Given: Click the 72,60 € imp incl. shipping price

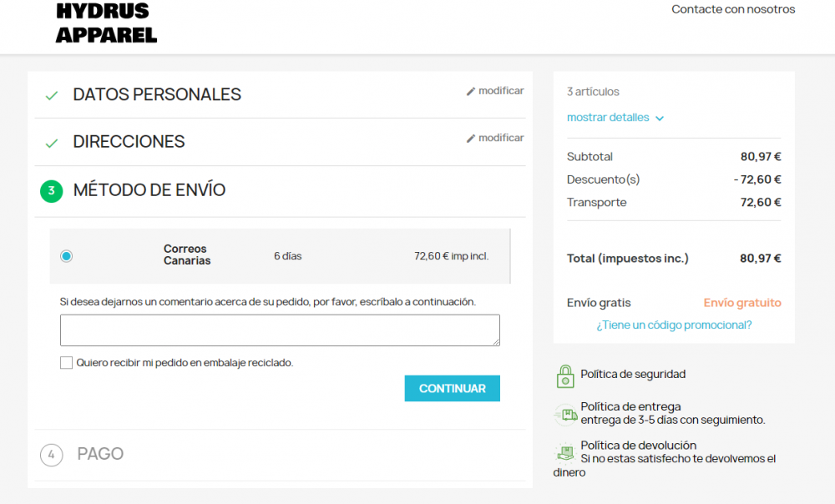Looking at the screenshot, I should pos(452,256).
